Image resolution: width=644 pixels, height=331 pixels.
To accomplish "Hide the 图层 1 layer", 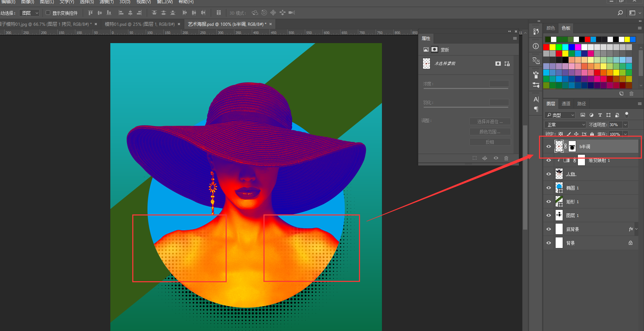I will 549,215.
